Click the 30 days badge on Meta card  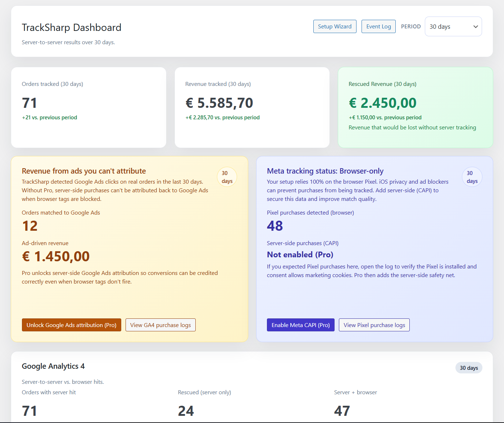pos(472,177)
